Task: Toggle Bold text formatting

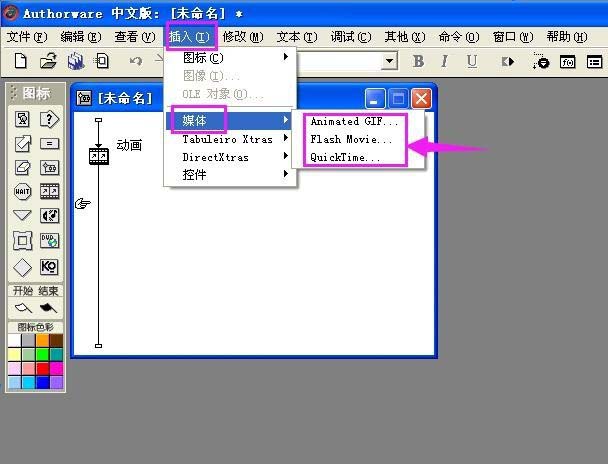Action: click(418, 61)
